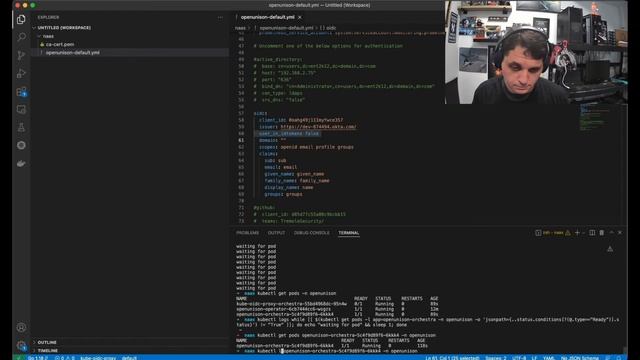
Task: Change encoding via UTF-8 status item
Action: pyautogui.click(x=519, y=358)
